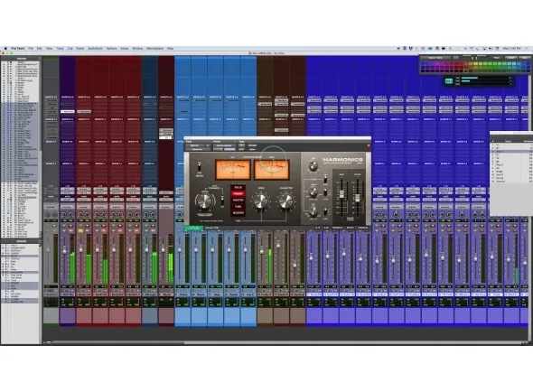Open the Setup menu

click(x=125, y=49)
